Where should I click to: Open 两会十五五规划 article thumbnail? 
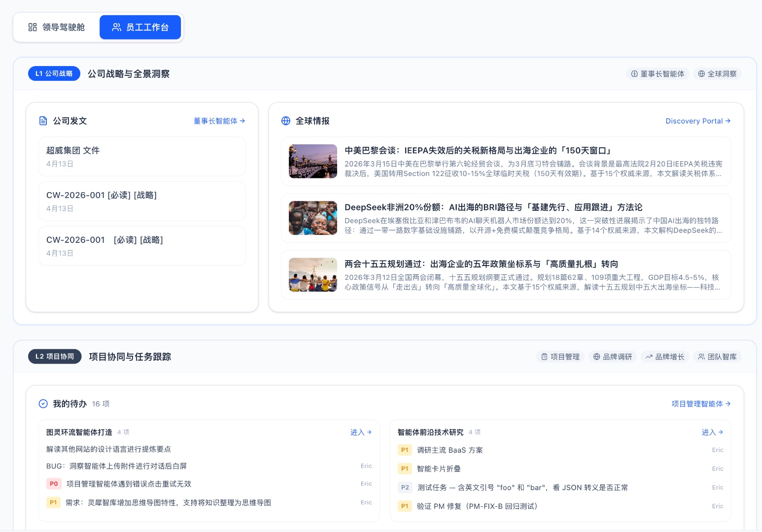(313, 275)
